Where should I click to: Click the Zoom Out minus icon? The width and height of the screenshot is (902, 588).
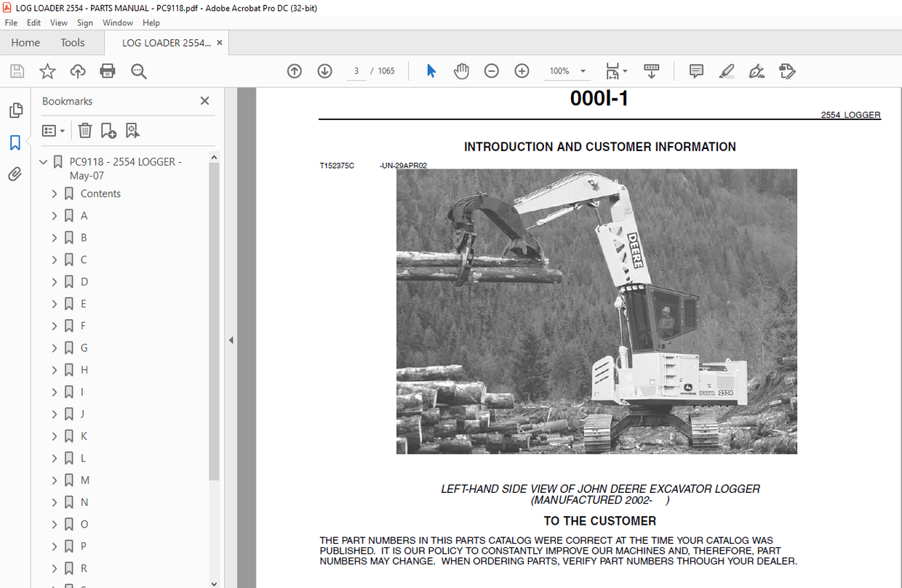tap(492, 71)
